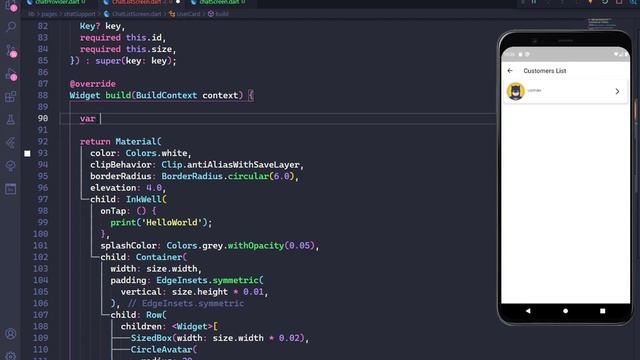Click the InkWell widget name
This screenshot has width=640, height=360.
143,200
